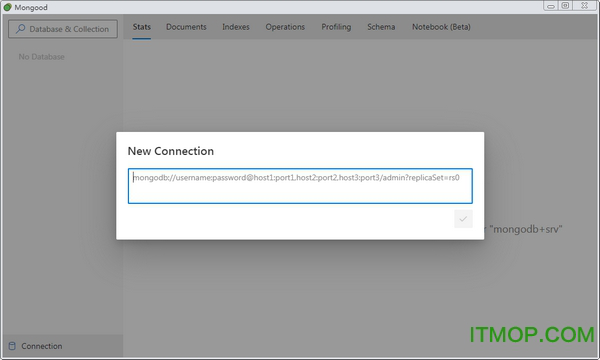Go to the Indexes tab
The image size is (600, 360).
(236, 27)
